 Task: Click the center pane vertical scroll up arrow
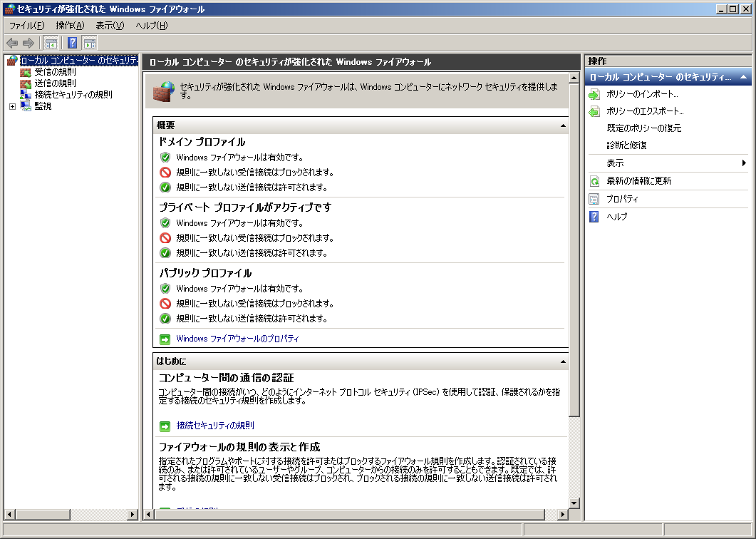574,78
